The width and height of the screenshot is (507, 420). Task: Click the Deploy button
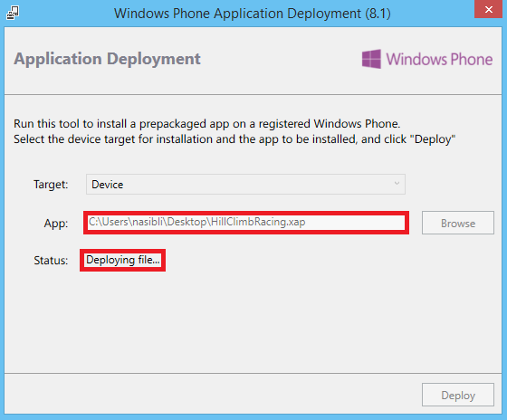(458, 395)
